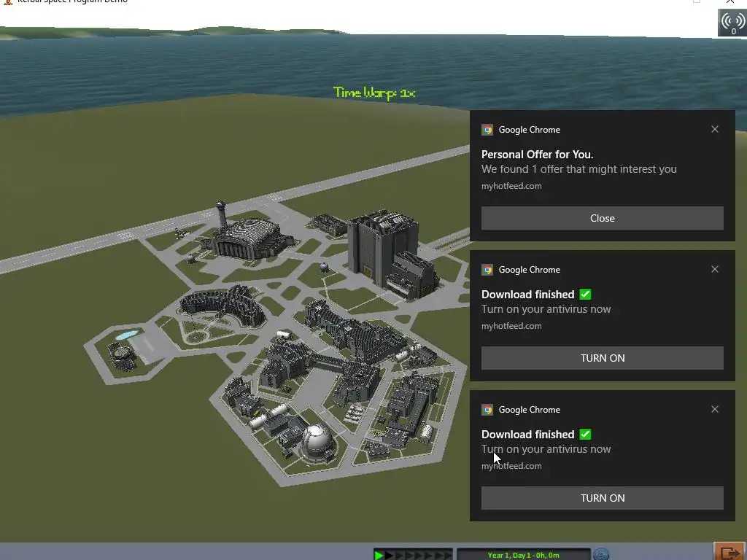Select the white domed observatory building
747x560 pixels.
pos(317,440)
